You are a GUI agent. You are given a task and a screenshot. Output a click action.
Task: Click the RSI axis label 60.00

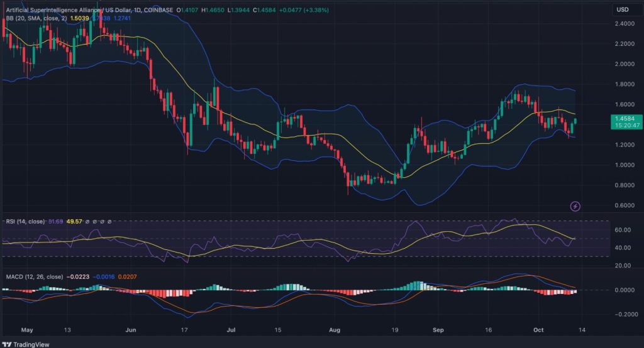[x=623, y=230]
